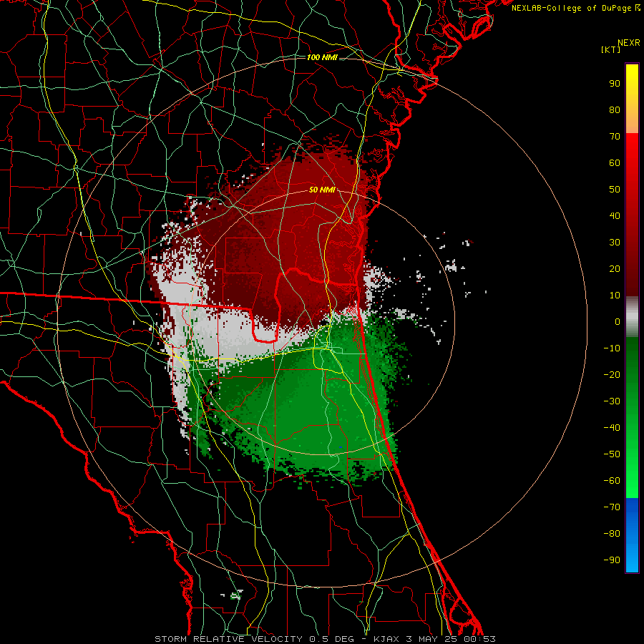The width and height of the screenshot is (644, 644).
Task: Click the KJAX station identifier in caption
Action: (x=387, y=639)
